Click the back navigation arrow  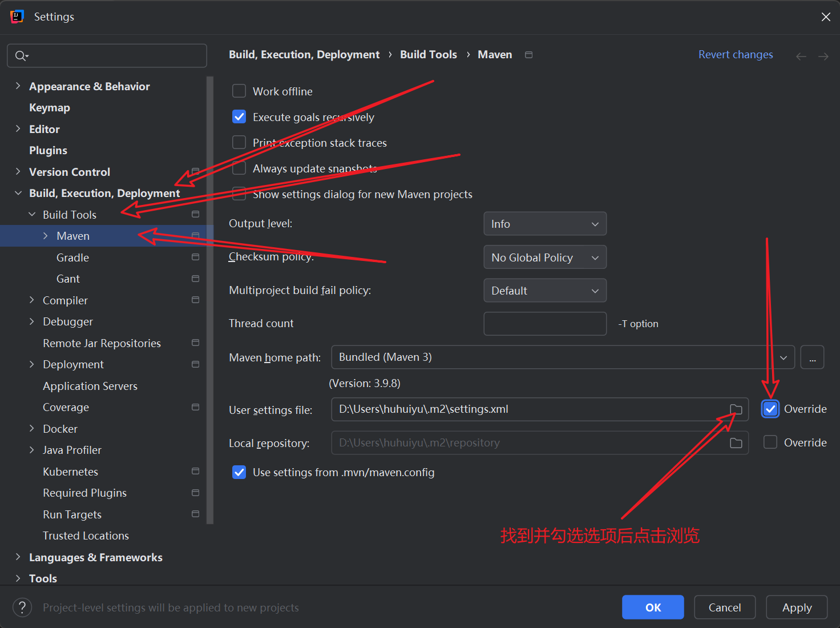(801, 56)
